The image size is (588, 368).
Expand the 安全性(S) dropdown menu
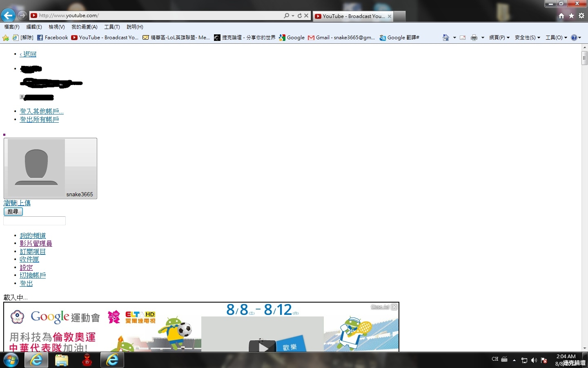[527, 38]
